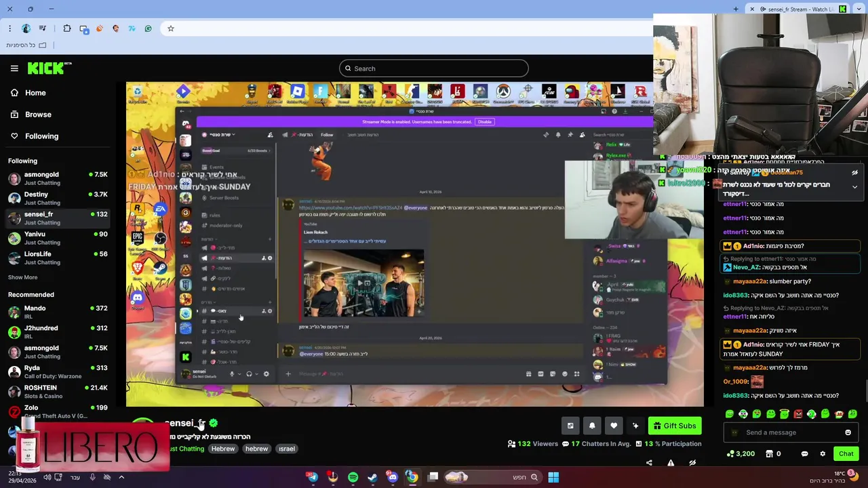Image resolution: width=868 pixels, height=488 pixels.
Task: Click the Hebrew capitalized tag
Action: click(x=223, y=449)
